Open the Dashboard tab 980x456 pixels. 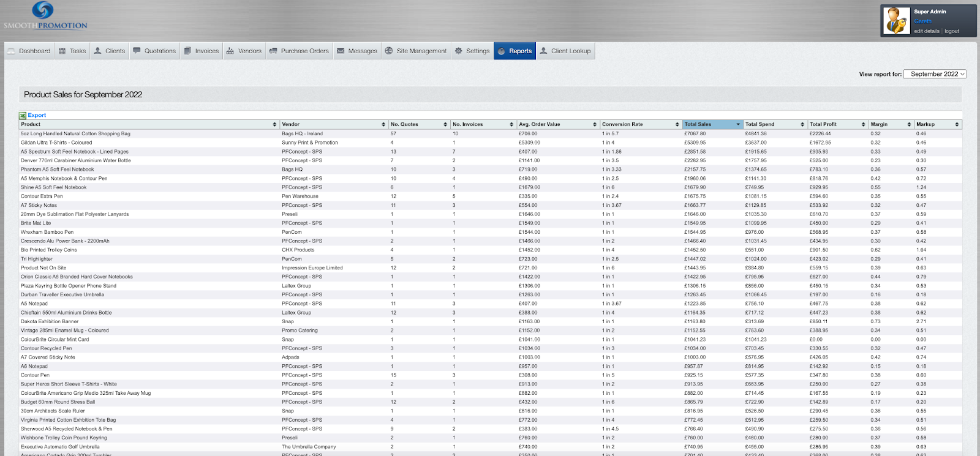[x=29, y=51]
